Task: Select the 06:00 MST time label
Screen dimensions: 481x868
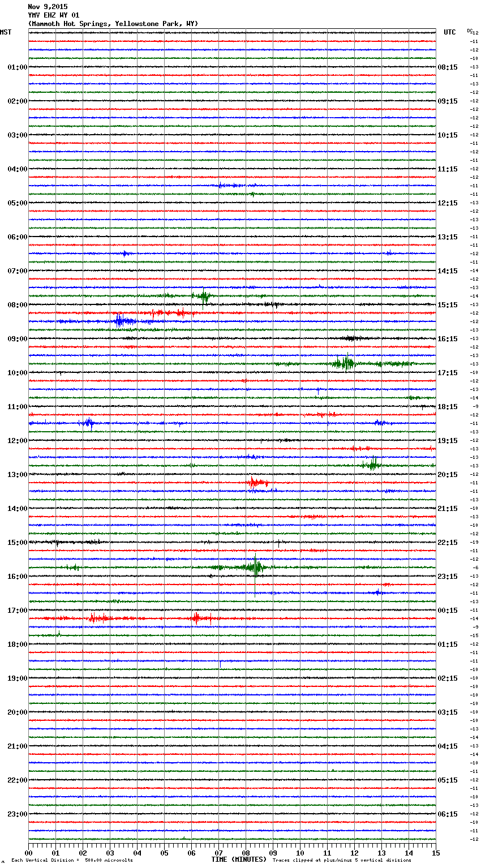Action: (x=18, y=237)
